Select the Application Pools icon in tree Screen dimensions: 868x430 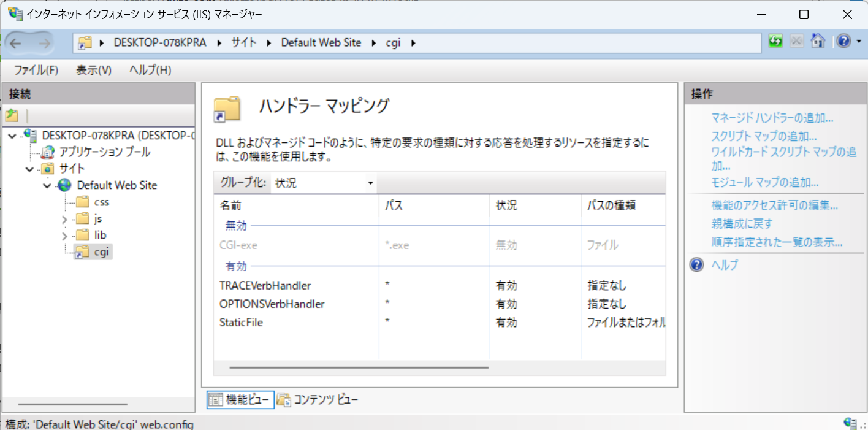coord(48,152)
